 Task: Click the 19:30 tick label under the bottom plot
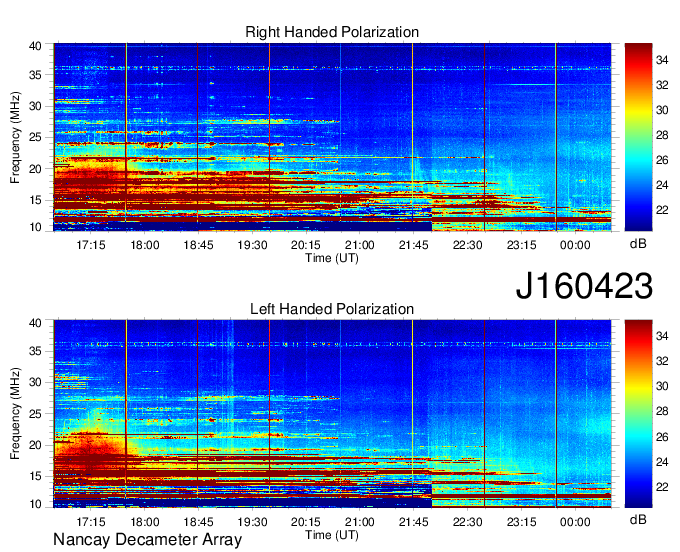[x=252, y=522]
